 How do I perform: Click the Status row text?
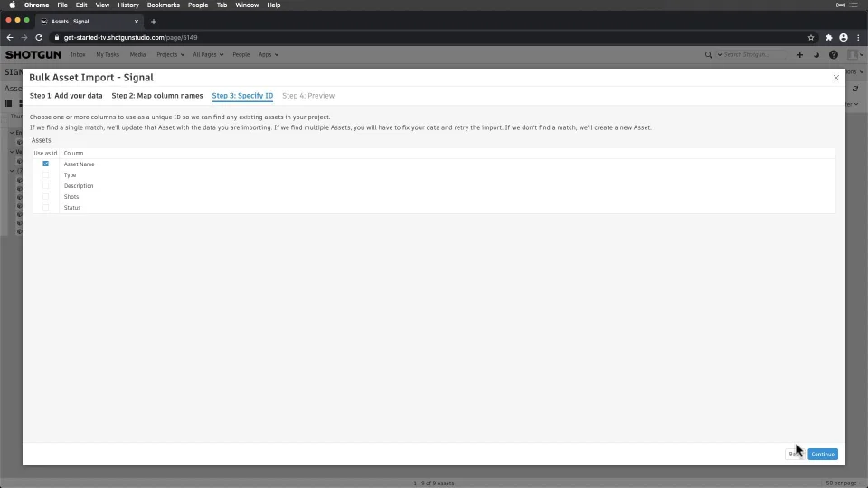pos(72,208)
